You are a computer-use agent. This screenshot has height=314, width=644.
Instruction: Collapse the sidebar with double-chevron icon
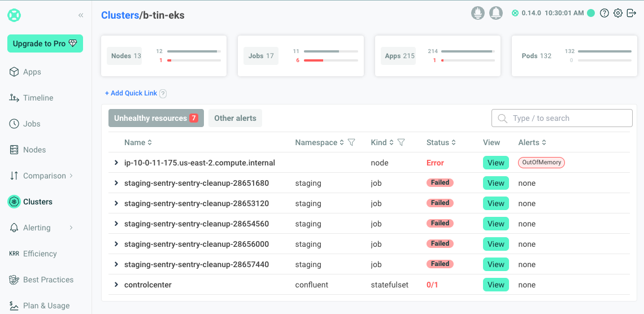pyautogui.click(x=81, y=15)
